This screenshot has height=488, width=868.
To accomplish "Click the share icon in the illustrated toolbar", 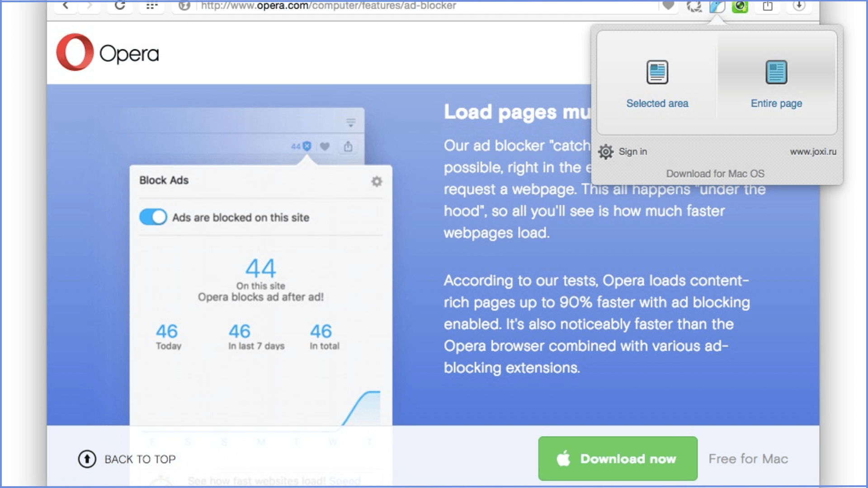I will point(348,146).
